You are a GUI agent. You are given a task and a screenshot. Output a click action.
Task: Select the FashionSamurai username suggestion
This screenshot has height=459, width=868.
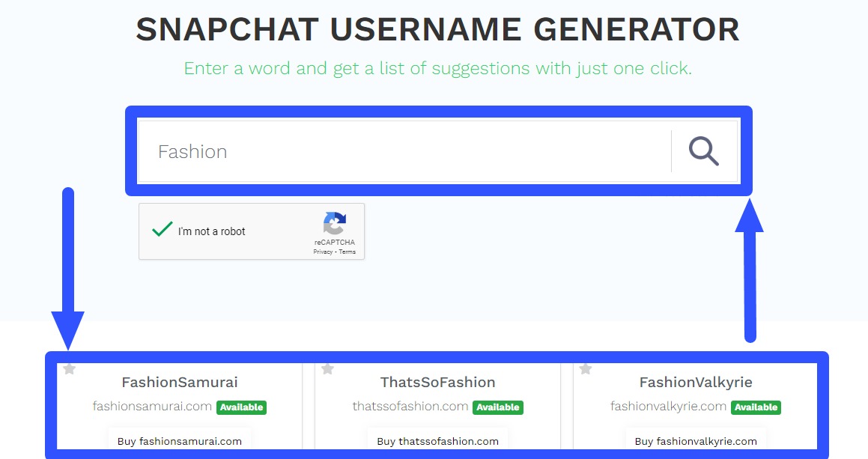pos(180,382)
